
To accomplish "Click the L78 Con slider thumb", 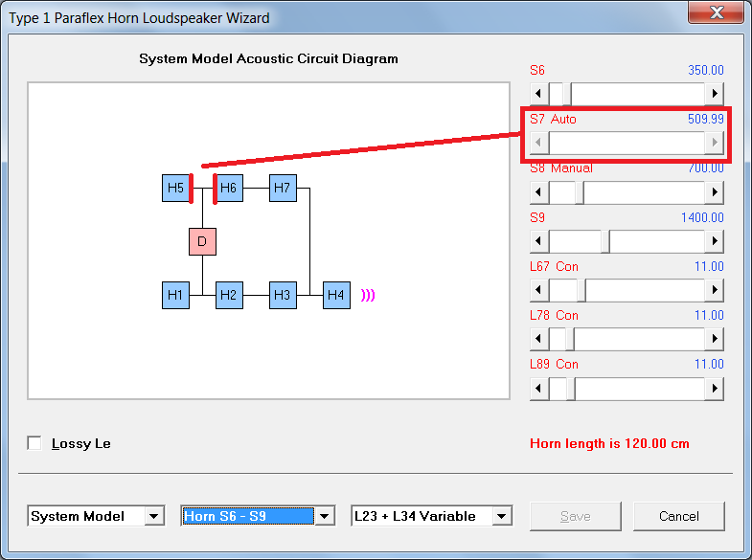I will pos(570,339).
